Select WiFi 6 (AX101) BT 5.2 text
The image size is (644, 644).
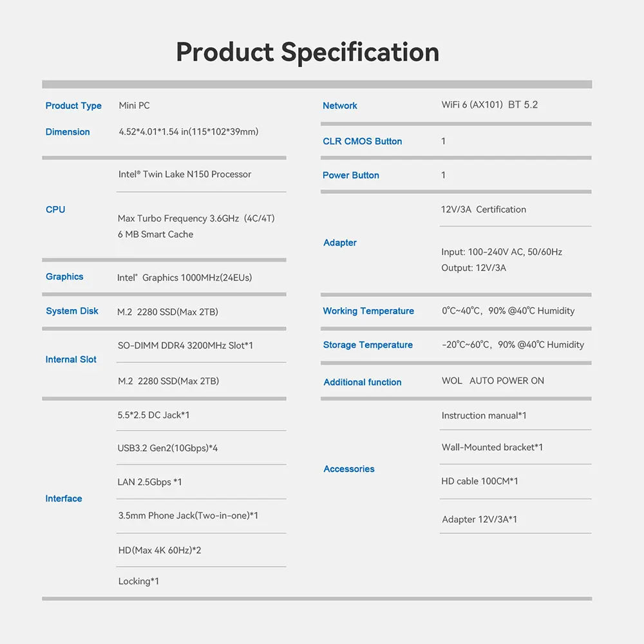pos(489,105)
